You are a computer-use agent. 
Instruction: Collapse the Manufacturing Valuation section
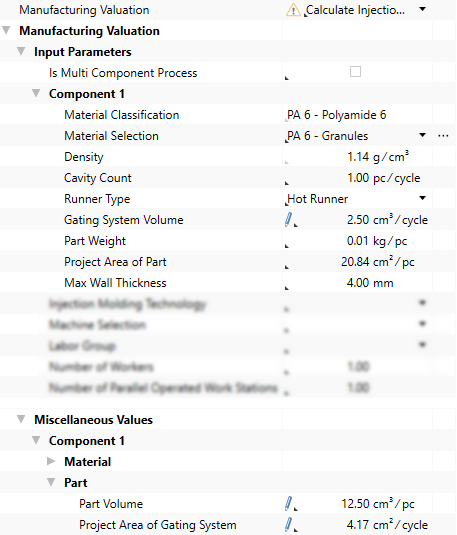pyautogui.click(x=6, y=30)
